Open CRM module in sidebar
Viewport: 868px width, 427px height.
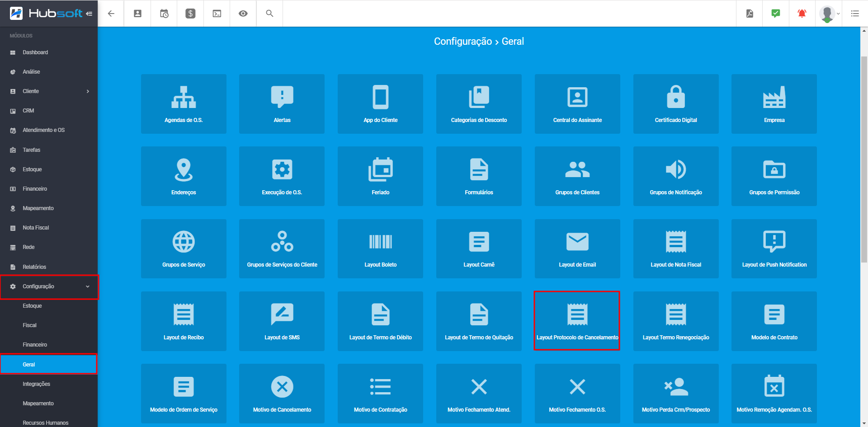click(49, 111)
